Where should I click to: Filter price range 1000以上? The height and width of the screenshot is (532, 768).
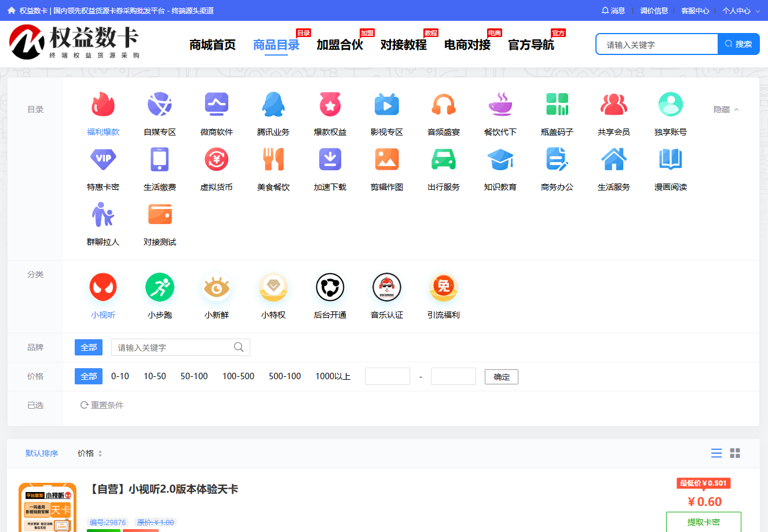(333, 376)
